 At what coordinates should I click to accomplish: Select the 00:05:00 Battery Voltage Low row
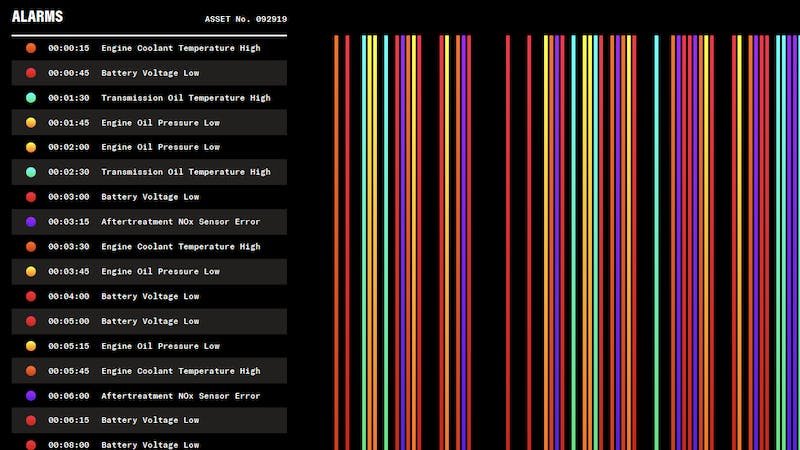pos(150,321)
